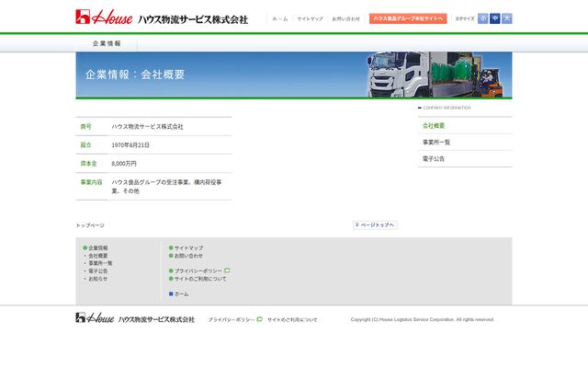Viewport: 588px width, 368px height.
Task: Select 事業所一覧 in the sidebar menu
Action: 436,143
